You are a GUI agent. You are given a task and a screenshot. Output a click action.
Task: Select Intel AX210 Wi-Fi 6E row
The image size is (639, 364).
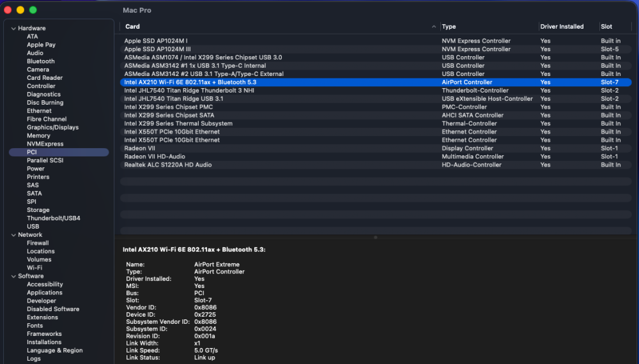tap(376, 82)
